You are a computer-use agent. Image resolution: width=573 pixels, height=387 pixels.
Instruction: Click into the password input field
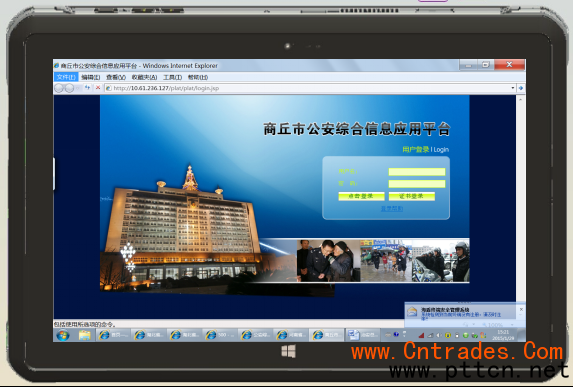pos(417,183)
